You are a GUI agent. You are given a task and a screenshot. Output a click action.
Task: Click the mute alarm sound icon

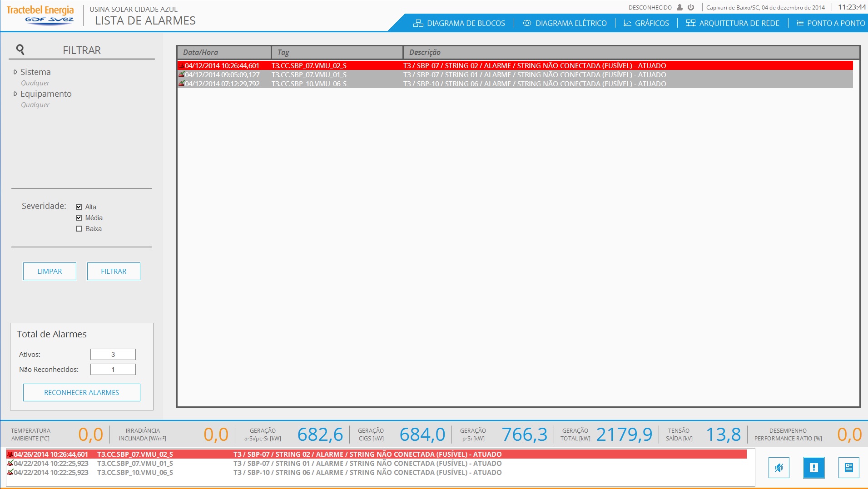[779, 467]
